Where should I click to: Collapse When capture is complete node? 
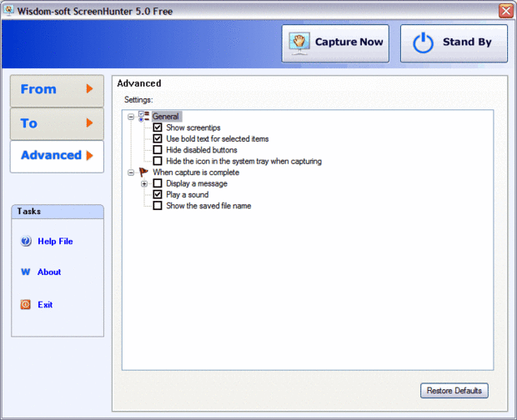131,172
